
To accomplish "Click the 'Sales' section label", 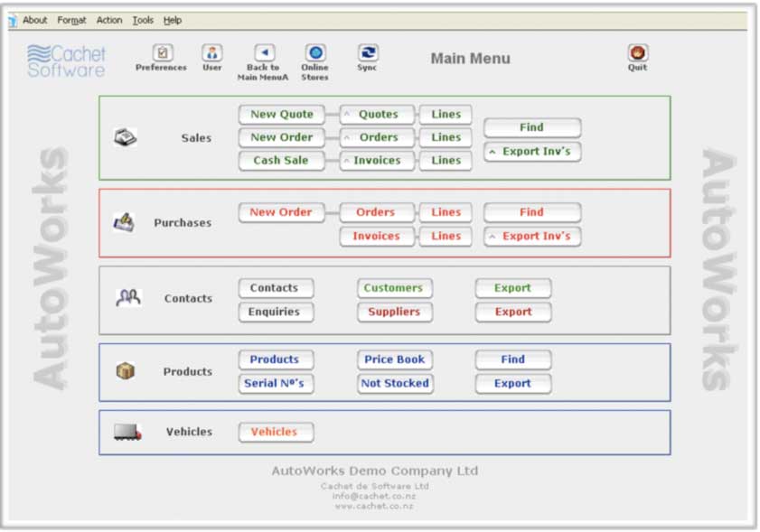I will pyautogui.click(x=196, y=138).
